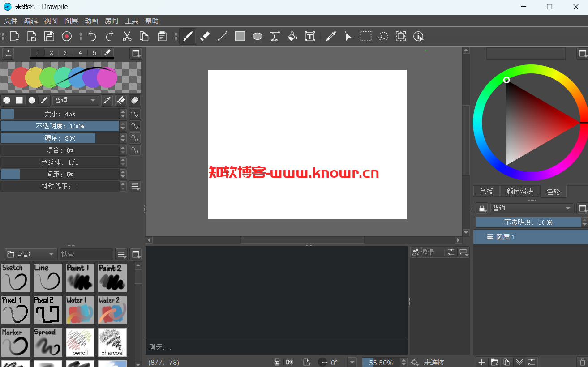This screenshot has height=367, width=588.
Task: Open the 动画 menu
Action: (x=91, y=21)
